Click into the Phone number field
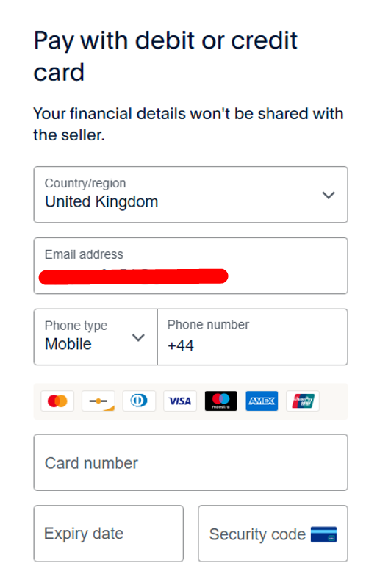The image size is (366, 588). (x=253, y=337)
